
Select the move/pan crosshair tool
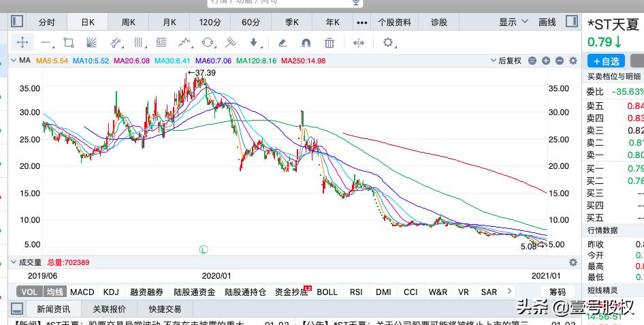pyautogui.click(x=22, y=42)
